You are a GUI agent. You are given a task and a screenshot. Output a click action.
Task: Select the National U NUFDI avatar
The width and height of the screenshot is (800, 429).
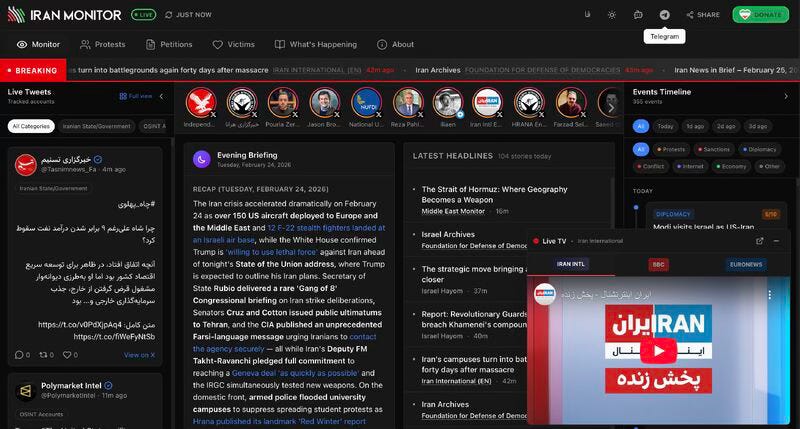[366, 103]
